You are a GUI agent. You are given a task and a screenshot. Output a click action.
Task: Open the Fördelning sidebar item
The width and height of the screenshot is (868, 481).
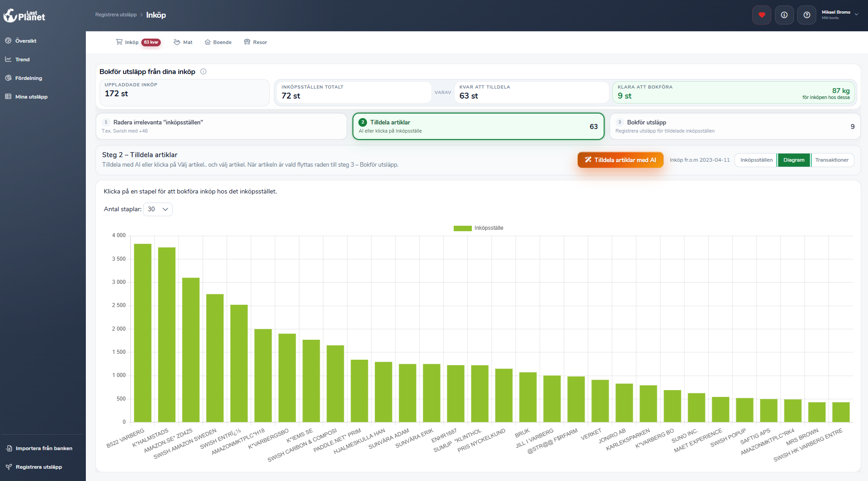coord(24,78)
